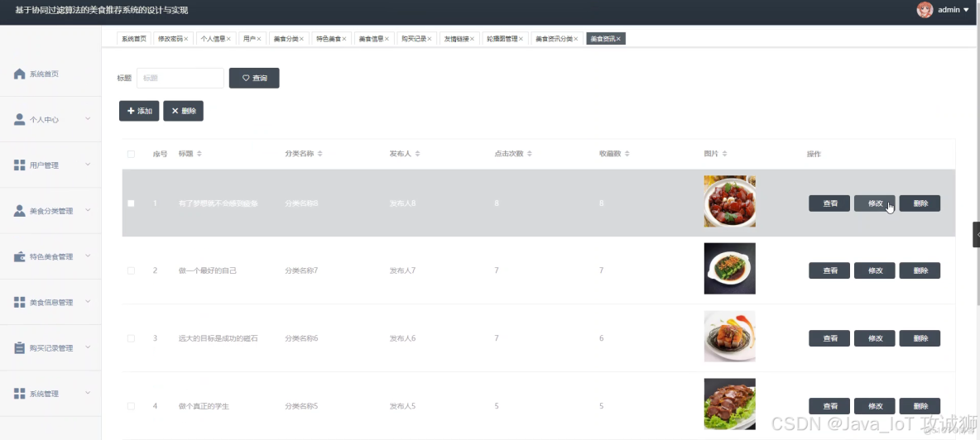Screen dimensions: 980x440
Task: Open the admin dropdown menu
Action: tap(954, 9)
